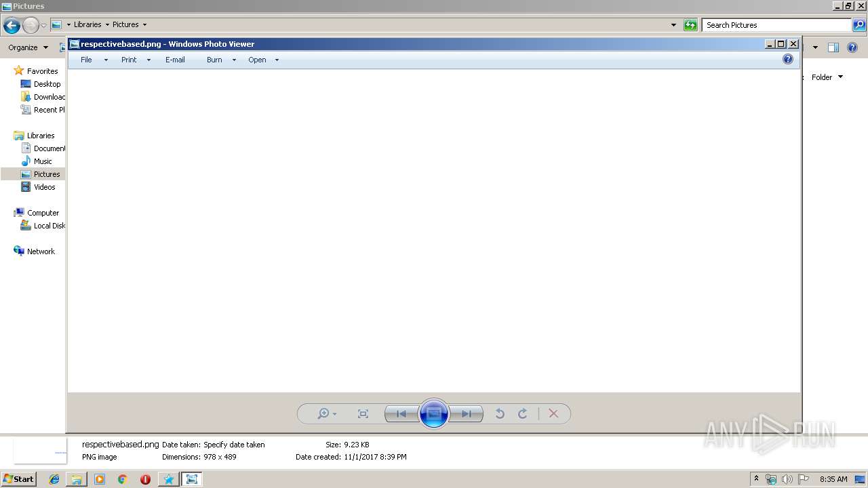Open the Open menu in Photo Viewer

tap(257, 60)
